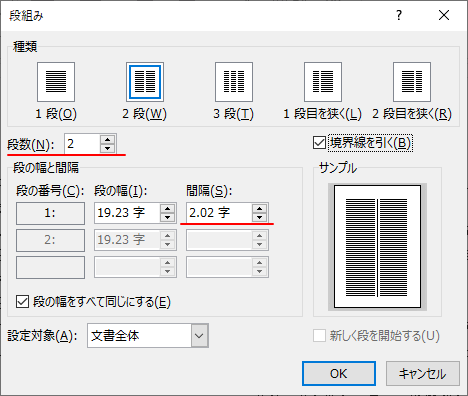Decrease 段数 with the down arrow
The height and width of the screenshot is (396, 468).
pos(107,148)
